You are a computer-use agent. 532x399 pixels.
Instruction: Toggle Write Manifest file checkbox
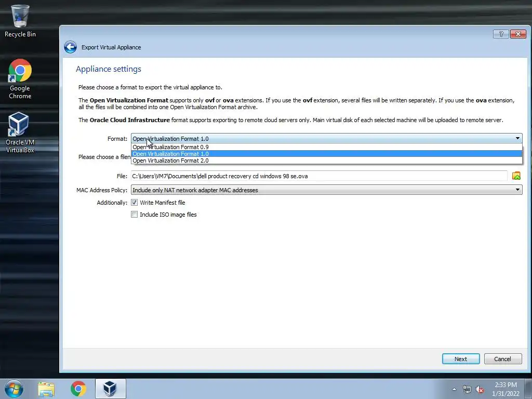[x=135, y=203]
